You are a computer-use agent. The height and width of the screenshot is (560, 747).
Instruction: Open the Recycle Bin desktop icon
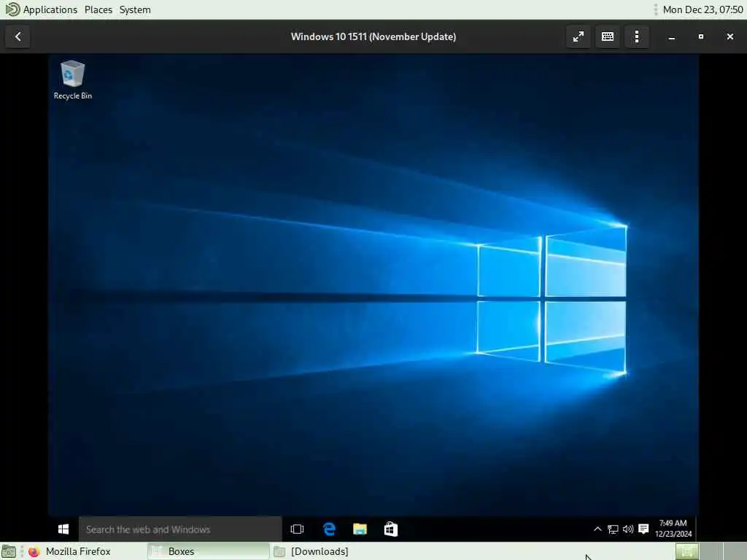click(72, 80)
